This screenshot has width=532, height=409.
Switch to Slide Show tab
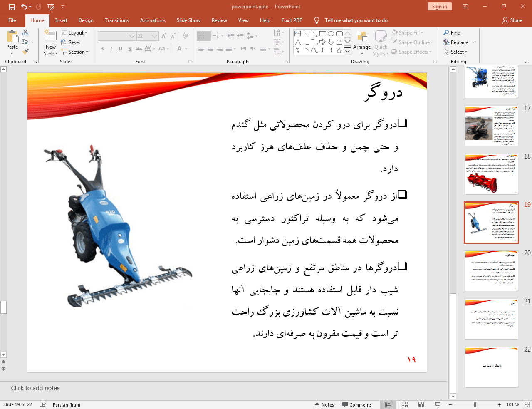[188, 20]
